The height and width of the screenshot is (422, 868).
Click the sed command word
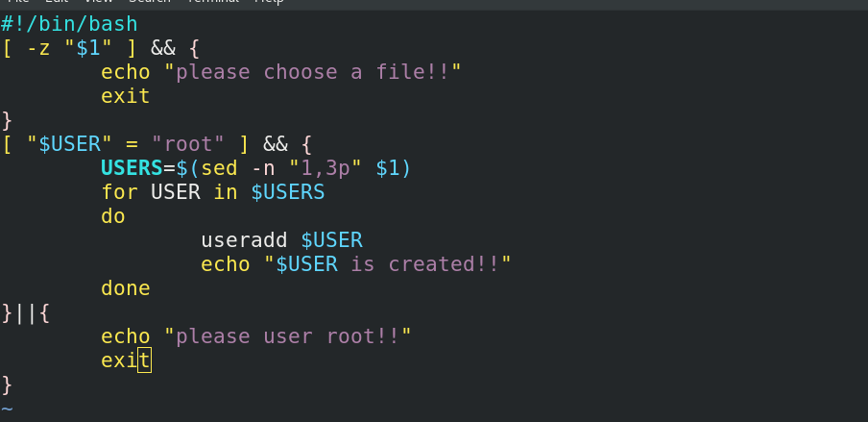tap(219, 168)
